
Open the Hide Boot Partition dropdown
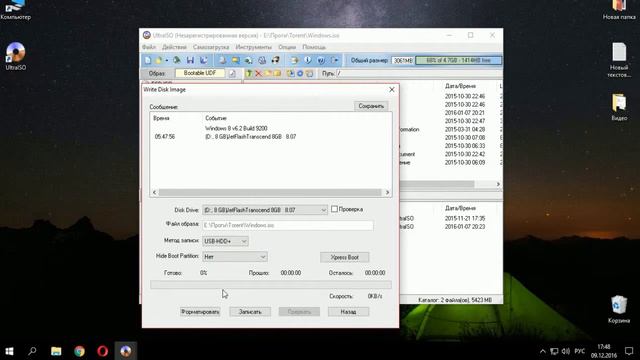tap(235, 257)
